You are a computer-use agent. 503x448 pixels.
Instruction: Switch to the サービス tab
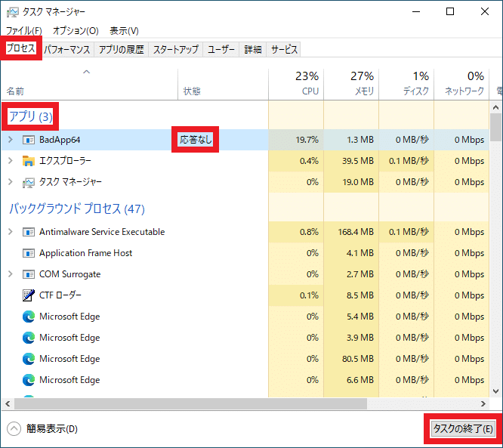284,50
